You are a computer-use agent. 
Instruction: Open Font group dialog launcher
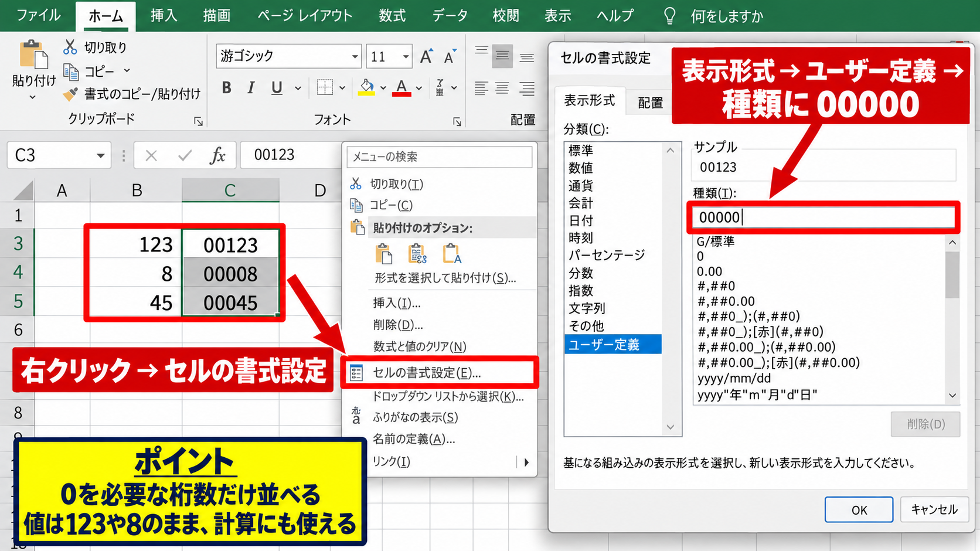[457, 121]
